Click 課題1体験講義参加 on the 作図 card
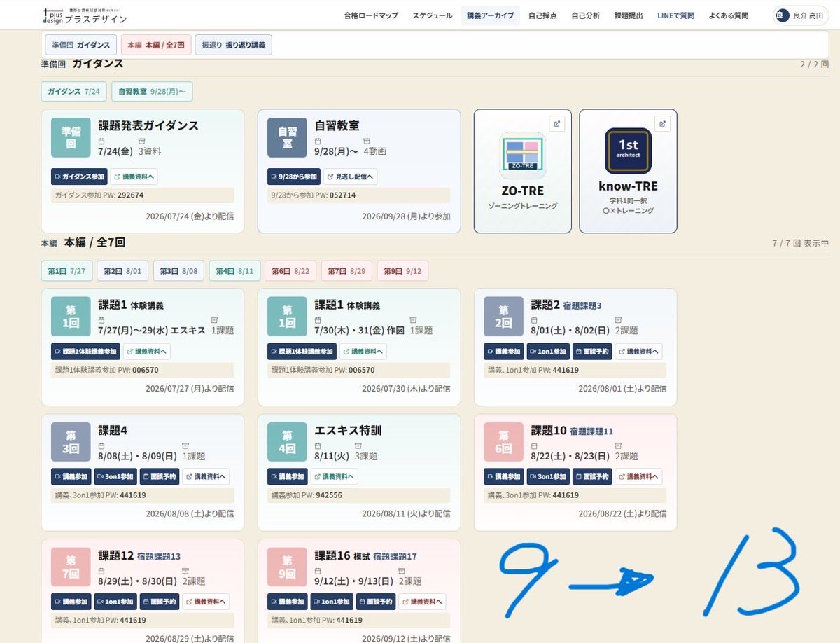 point(302,352)
